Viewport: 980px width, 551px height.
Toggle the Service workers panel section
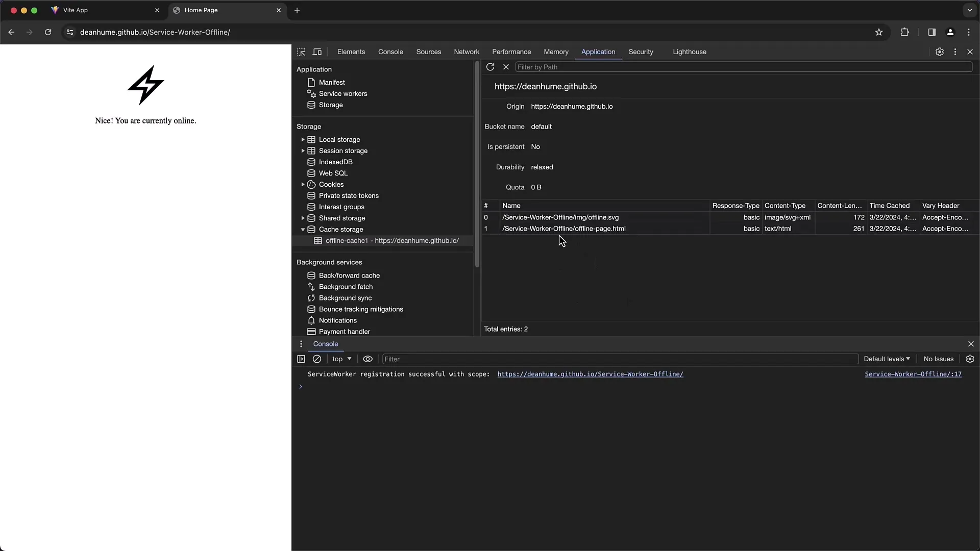click(x=344, y=93)
